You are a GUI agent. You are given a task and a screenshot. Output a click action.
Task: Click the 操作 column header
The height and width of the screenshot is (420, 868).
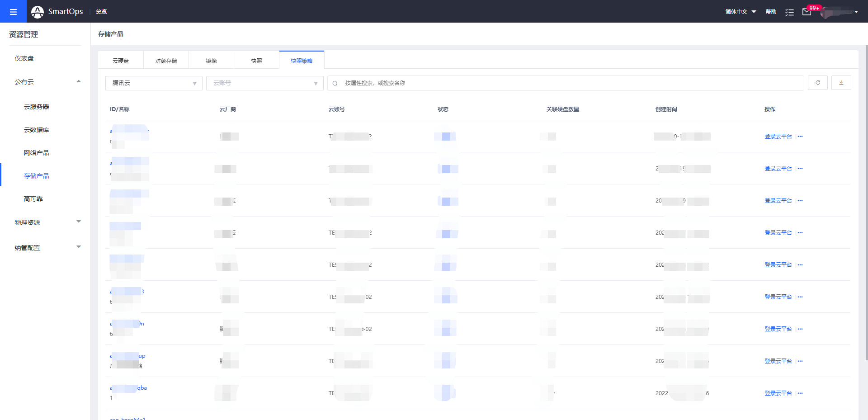(770, 109)
